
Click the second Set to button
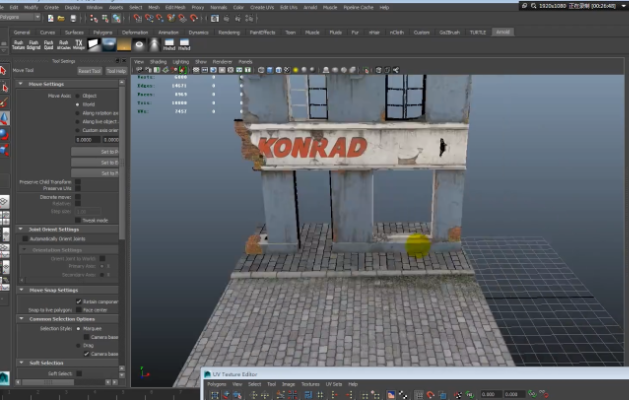(x=95, y=162)
